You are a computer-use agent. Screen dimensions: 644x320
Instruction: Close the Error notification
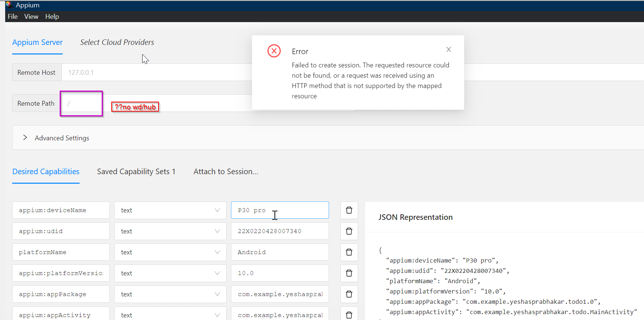[x=449, y=49]
